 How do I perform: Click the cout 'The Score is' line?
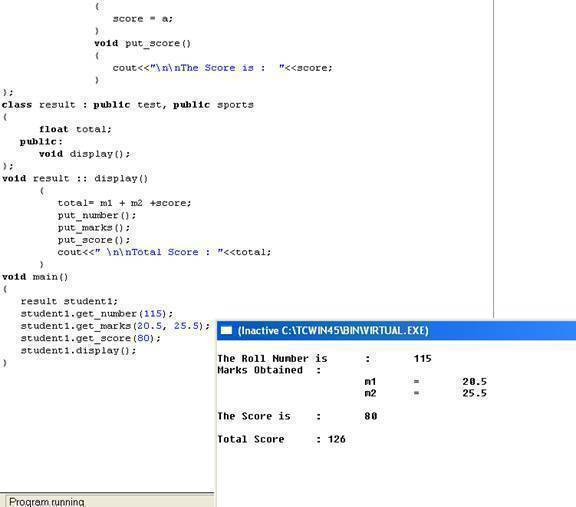pyautogui.click(x=222, y=68)
